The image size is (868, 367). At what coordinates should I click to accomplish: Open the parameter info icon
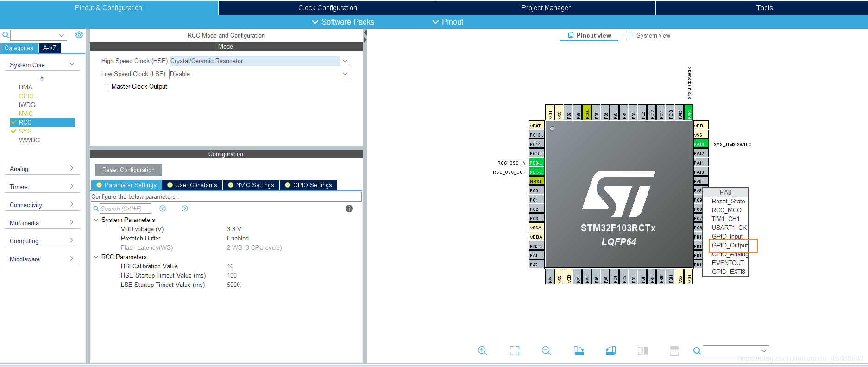coord(349,209)
